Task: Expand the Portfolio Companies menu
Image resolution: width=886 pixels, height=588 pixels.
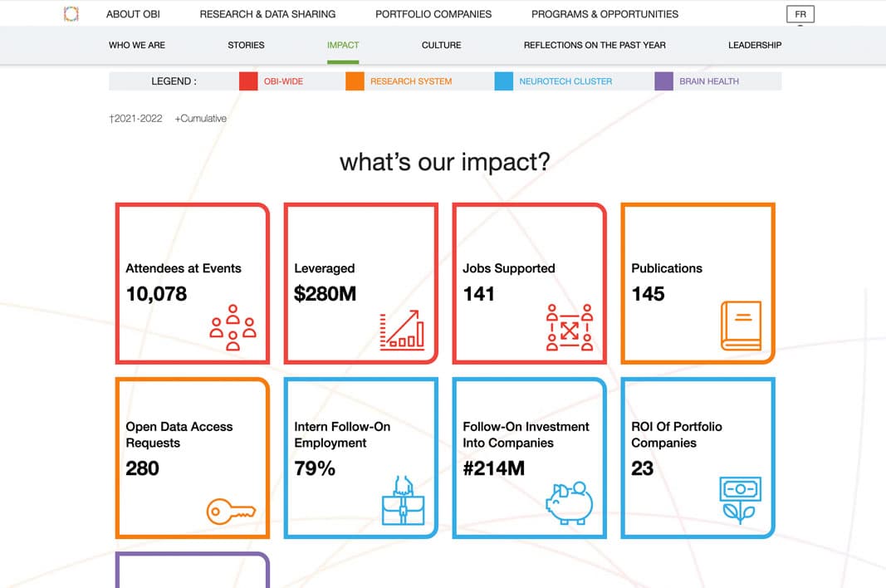Action: point(433,14)
